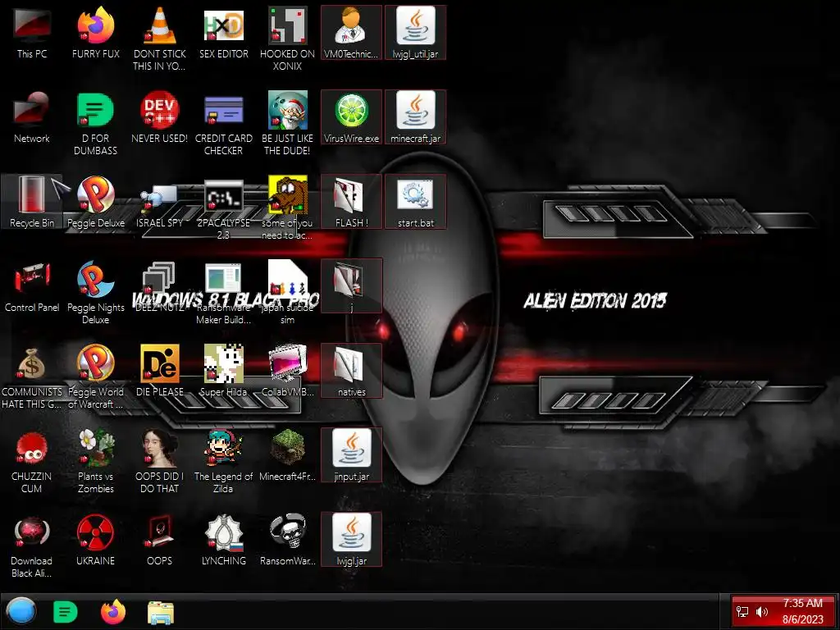Open the clock showing 7:35 AM
The image size is (840, 630).
802,610
